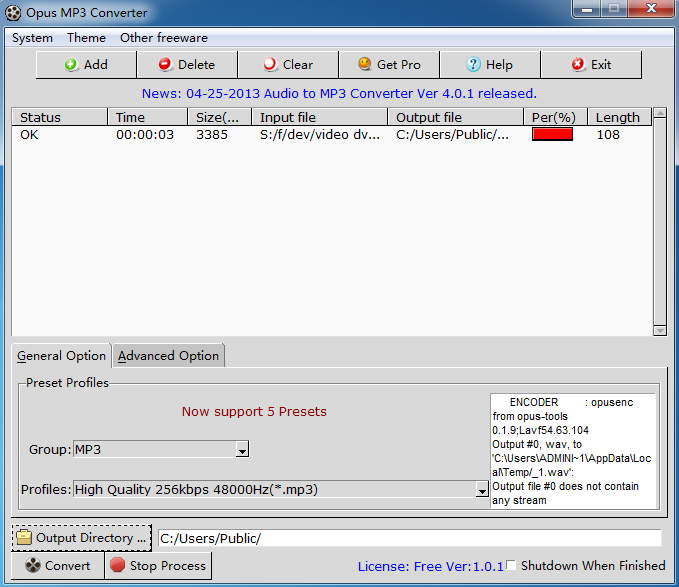The width and height of the screenshot is (679, 587).
Task: Click the S:/f/dev/video input file cell
Action: click(x=320, y=135)
